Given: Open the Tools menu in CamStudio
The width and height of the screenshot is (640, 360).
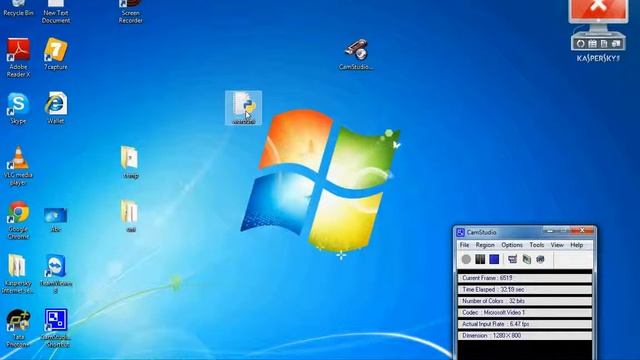Looking at the screenshot, I should [537, 245].
